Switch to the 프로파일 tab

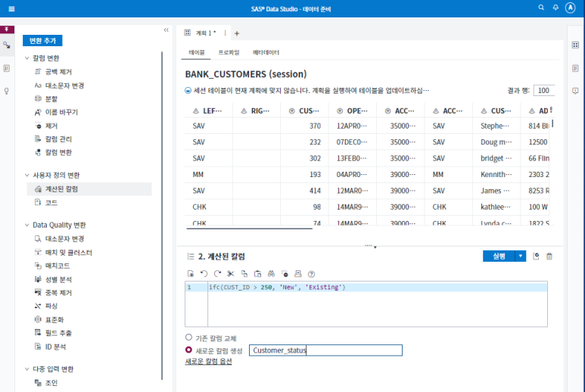click(x=229, y=53)
